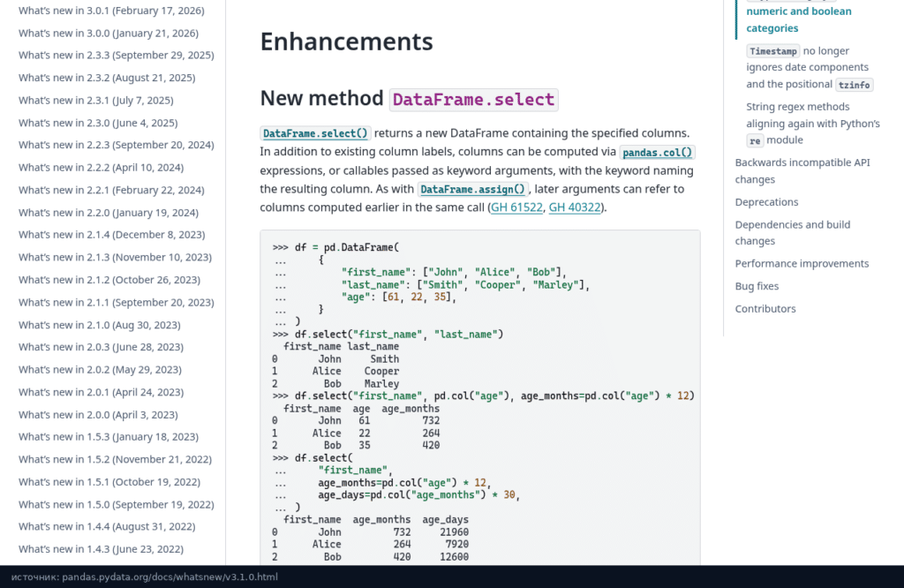The width and height of the screenshot is (904, 588).
Task: Select What's new in 2.3.1 (July 7, 2025)
Action: tap(95, 100)
